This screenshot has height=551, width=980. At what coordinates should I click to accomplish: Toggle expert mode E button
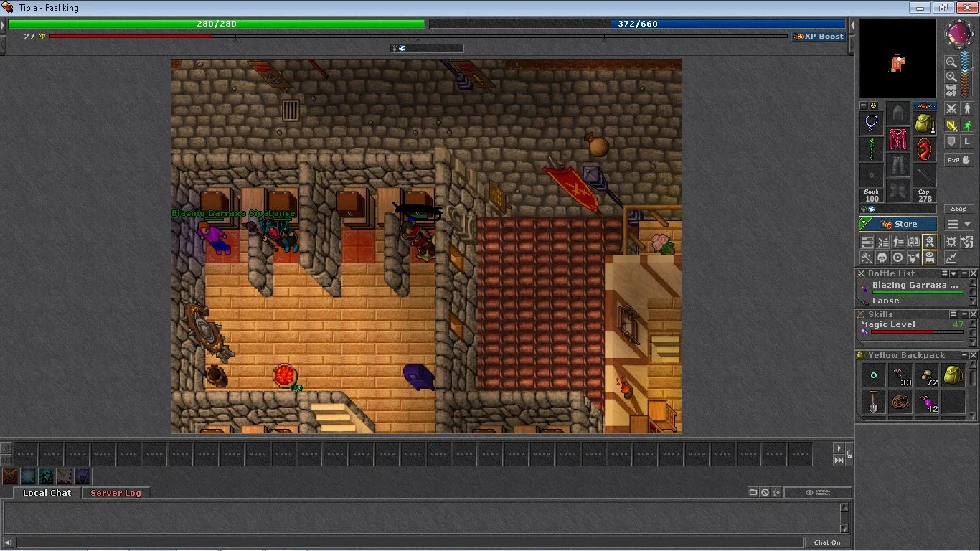[967, 142]
